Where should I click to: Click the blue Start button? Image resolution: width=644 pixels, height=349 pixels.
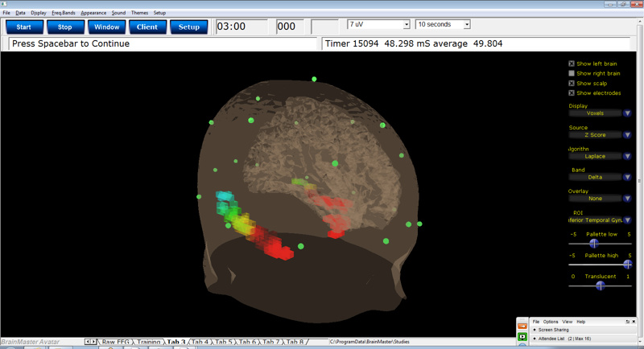pyautogui.click(x=24, y=27)
